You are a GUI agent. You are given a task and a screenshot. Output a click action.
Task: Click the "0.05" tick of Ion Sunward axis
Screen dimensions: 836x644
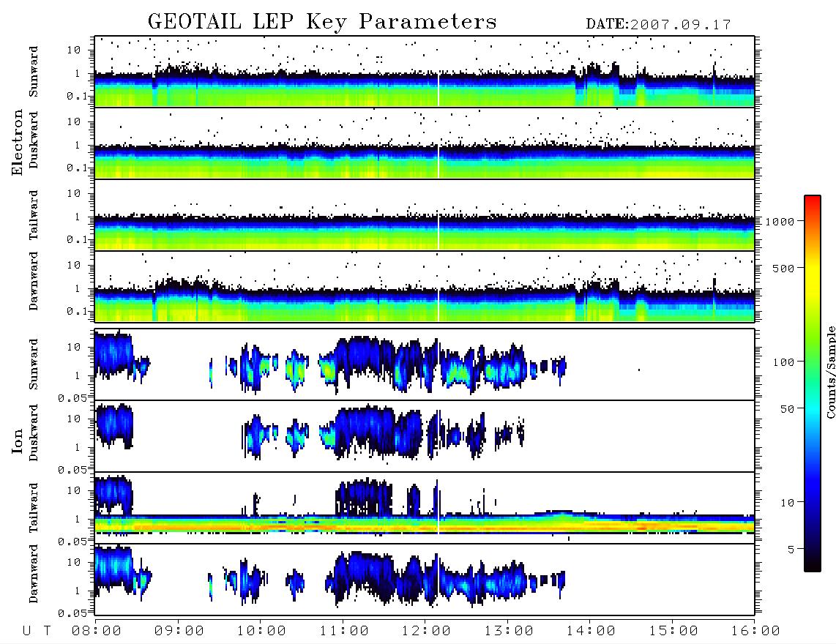pos(72,397)
